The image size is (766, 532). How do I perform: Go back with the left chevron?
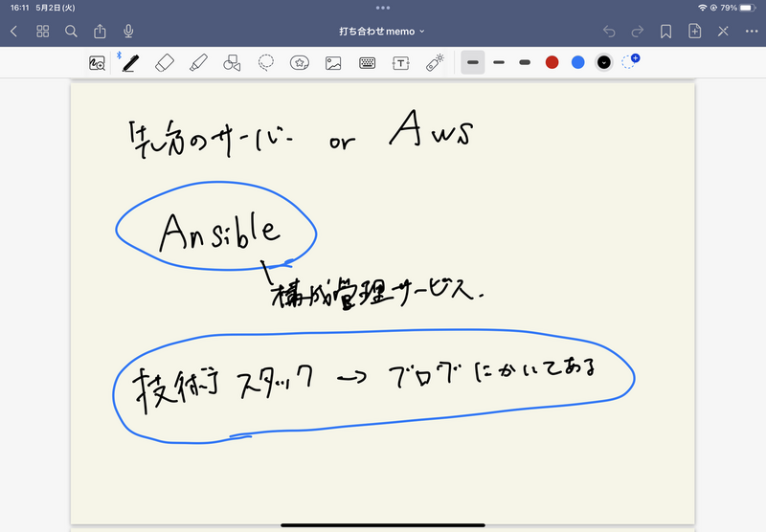13,32
